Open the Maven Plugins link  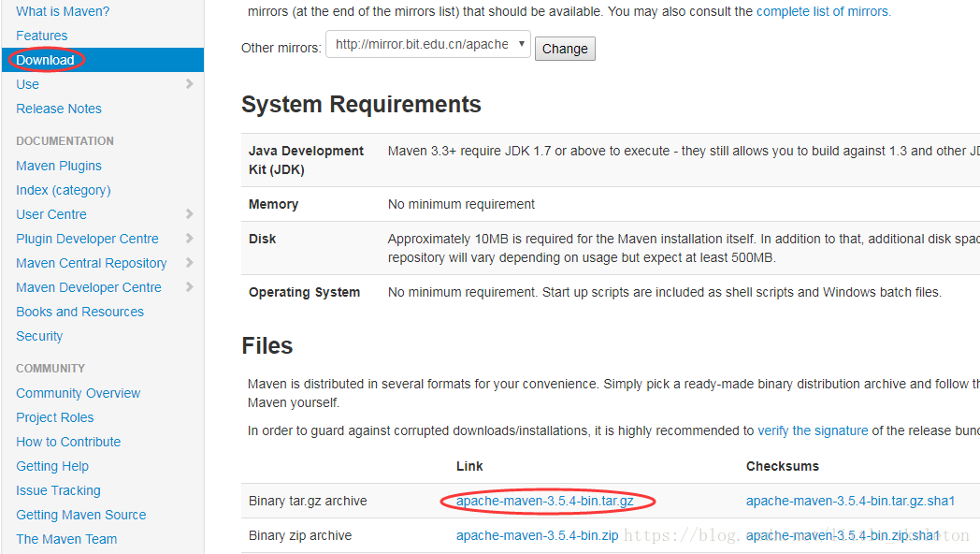click(x=59, y=166)
